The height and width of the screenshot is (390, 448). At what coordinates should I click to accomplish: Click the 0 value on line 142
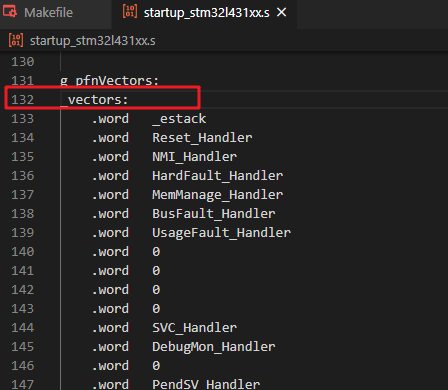(x=156, y=290)
